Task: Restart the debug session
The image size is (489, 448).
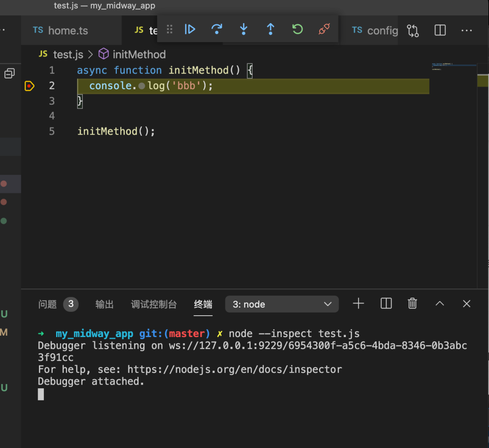Action: pyautogui.click(x=297, y=29)
